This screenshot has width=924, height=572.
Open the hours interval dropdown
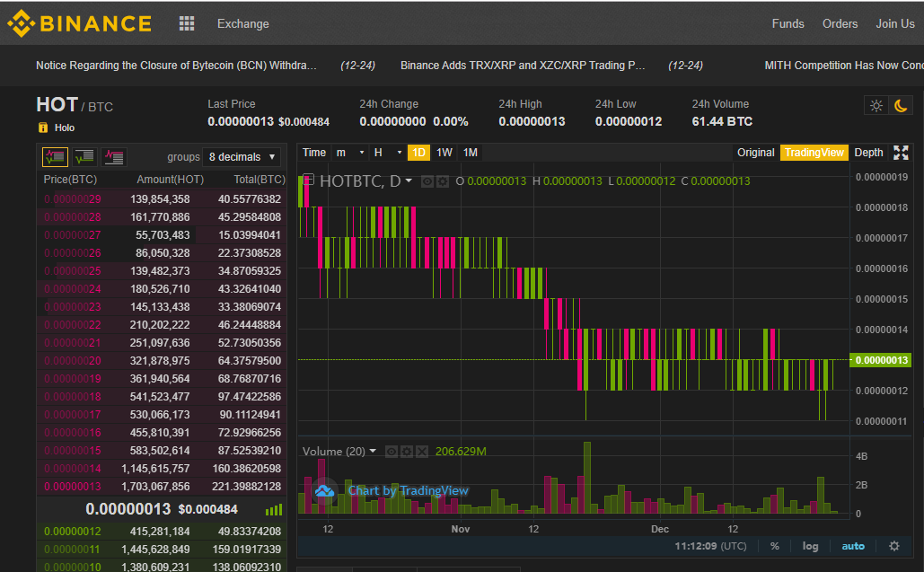tap(387, 153)
